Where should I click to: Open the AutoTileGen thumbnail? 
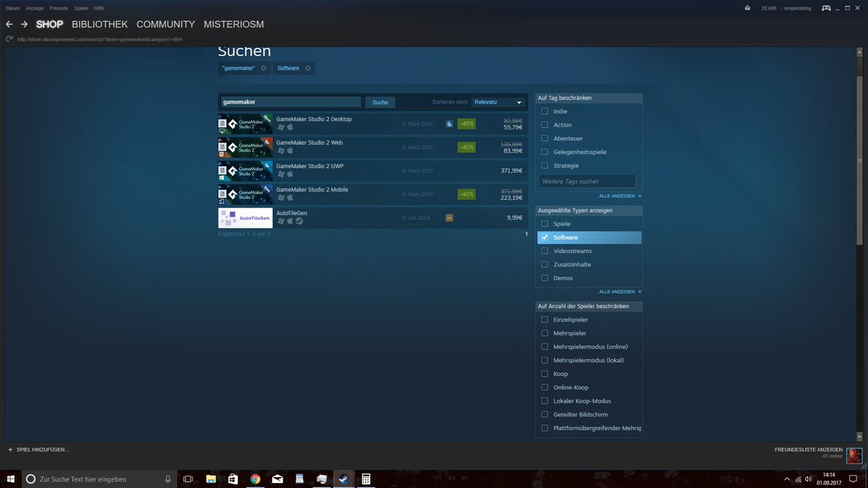245,218
